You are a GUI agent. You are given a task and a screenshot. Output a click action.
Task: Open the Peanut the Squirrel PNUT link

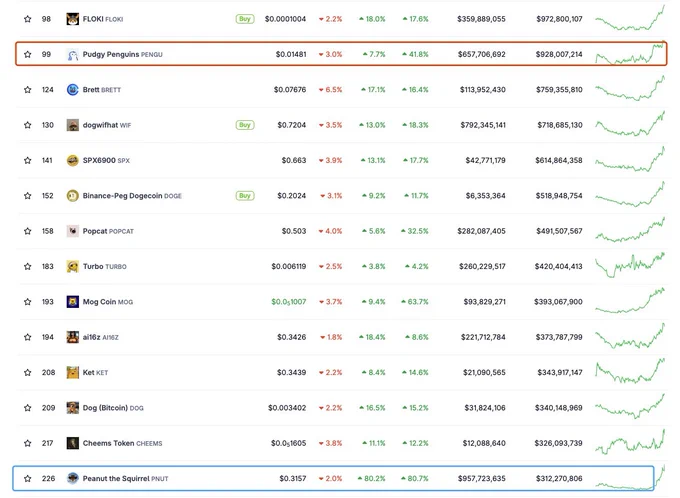tap(125, 479)
